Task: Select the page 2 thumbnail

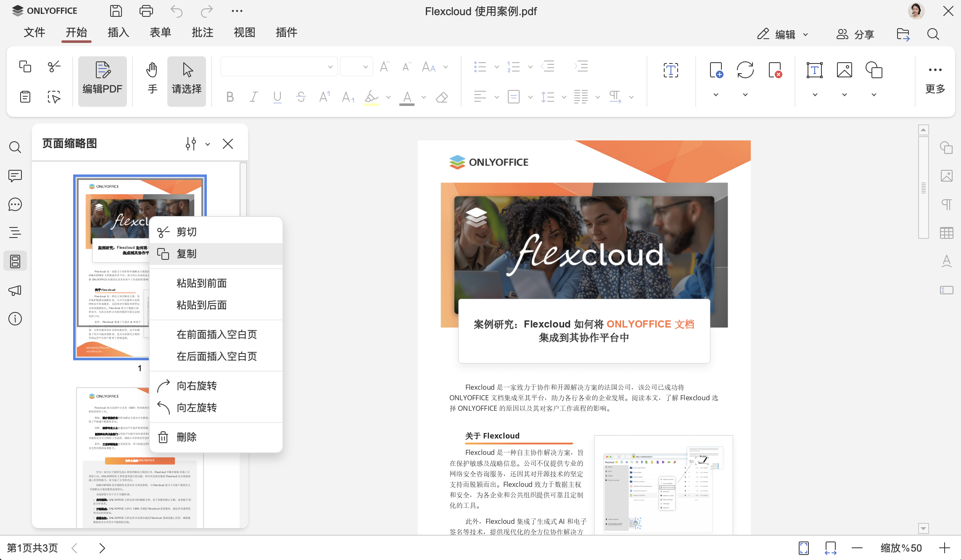Action: coord(140,457)
